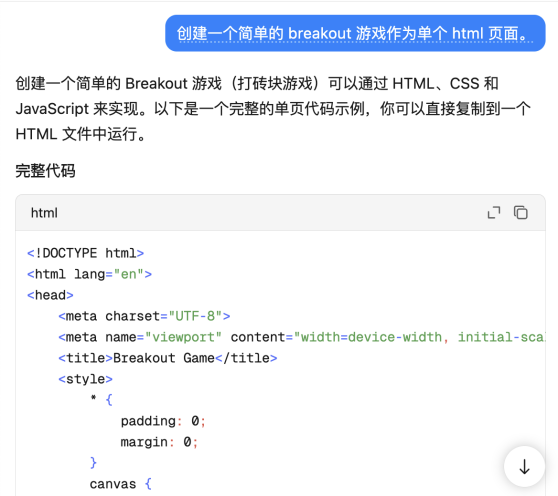Click the <style> tag line

(85, 379)
